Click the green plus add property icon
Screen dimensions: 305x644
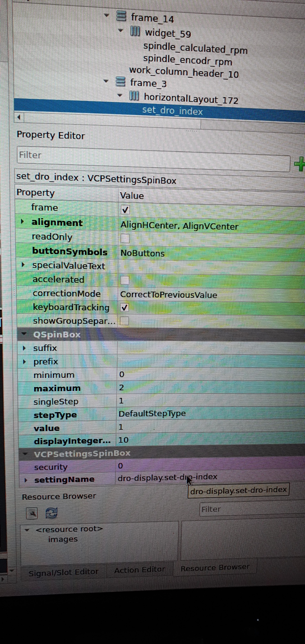point(300,164)
